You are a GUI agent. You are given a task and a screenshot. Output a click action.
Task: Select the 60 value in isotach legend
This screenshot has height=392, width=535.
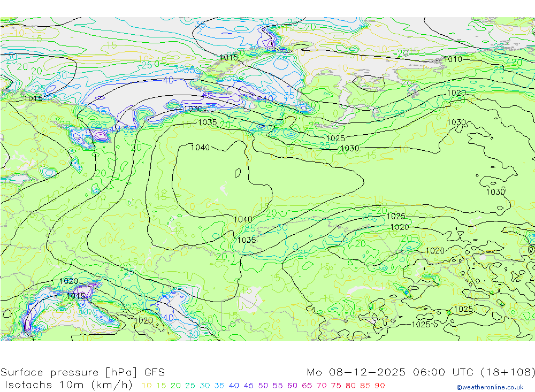tap(293, 386)
